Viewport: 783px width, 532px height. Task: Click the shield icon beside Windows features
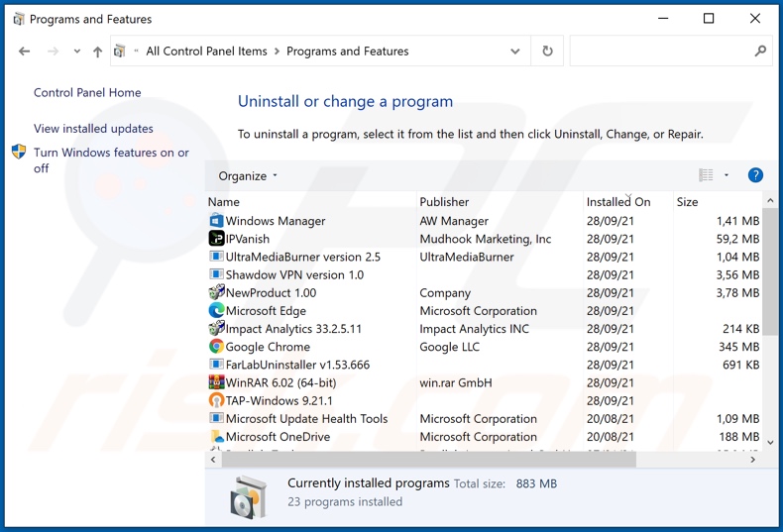pyautogui.click(x=19, y=152)
